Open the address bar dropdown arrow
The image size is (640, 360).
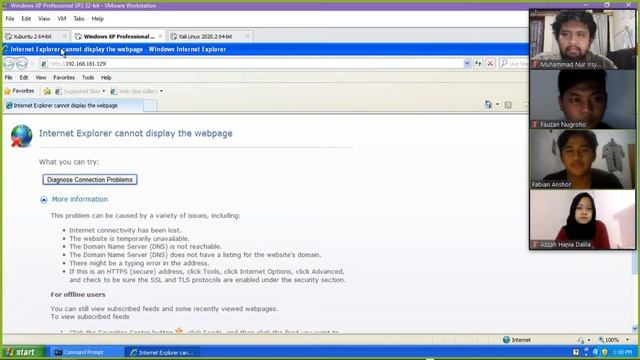(x=467, y=64)
